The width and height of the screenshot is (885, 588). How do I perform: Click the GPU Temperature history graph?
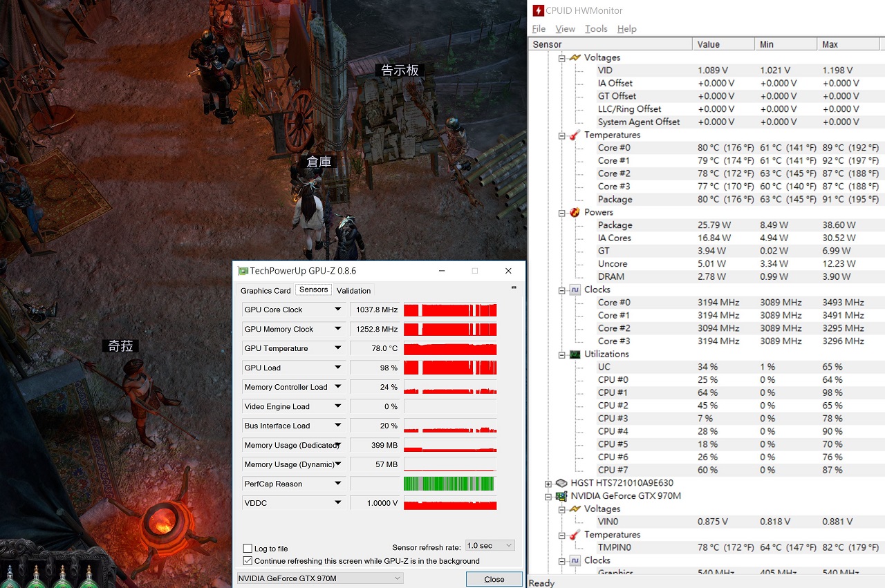point(450,348)
